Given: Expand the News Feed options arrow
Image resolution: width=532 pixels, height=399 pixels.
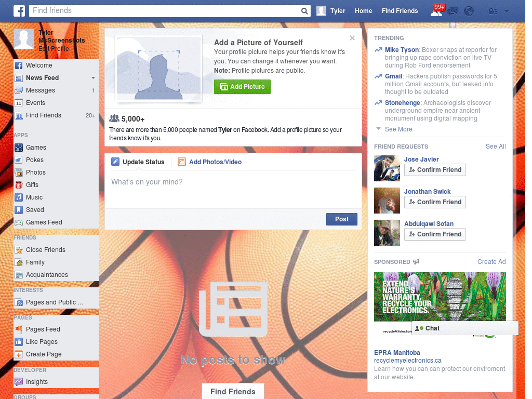Looking at the screenshot, I should 93,78.
